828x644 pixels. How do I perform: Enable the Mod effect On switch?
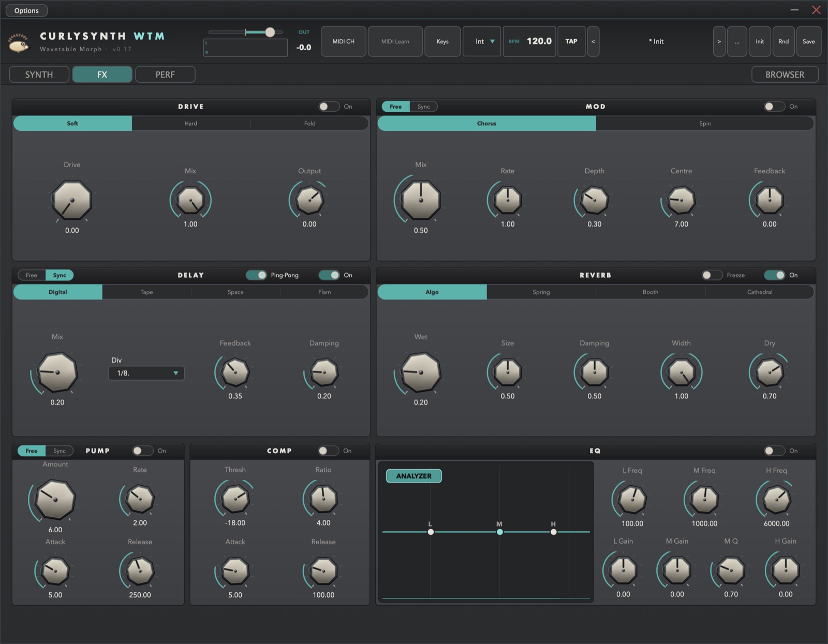pos(774,107)
